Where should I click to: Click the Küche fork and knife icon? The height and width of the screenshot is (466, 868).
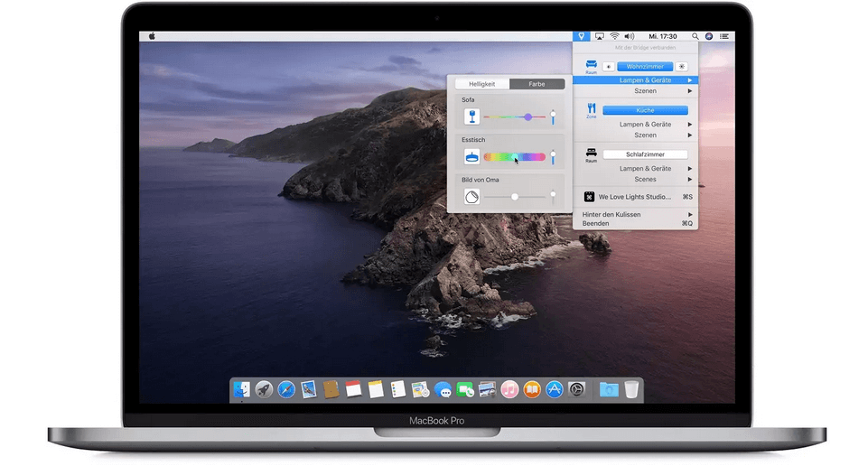591,108
